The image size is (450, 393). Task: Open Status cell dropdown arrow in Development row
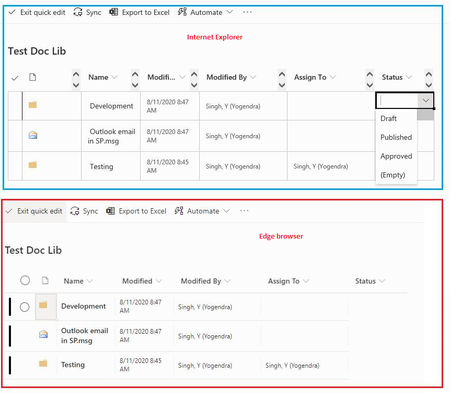pyautogui.click(x=426, y=101)
